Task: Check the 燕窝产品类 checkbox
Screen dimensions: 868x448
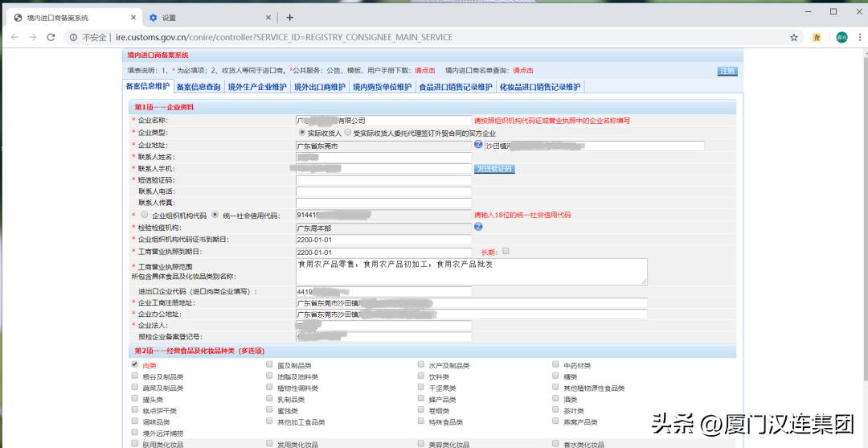Action: pyautogui.click(x=556, y=421)
